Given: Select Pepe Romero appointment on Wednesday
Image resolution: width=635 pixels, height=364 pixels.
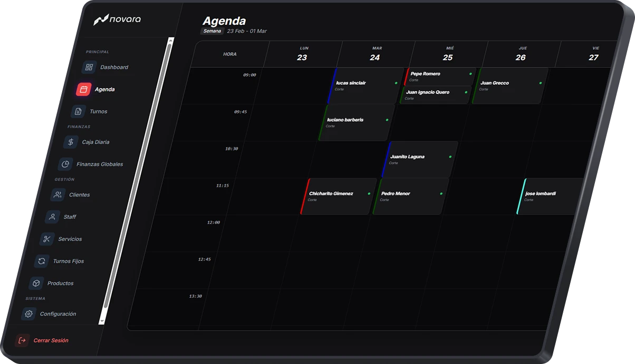Looking at the screenshot, I should (x=439, y=76).
